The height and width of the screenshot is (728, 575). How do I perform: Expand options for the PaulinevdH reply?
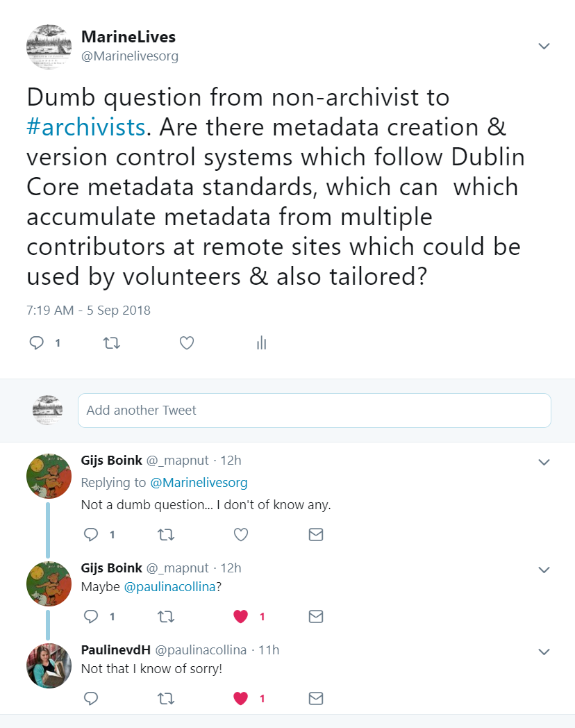pos(544,652)
